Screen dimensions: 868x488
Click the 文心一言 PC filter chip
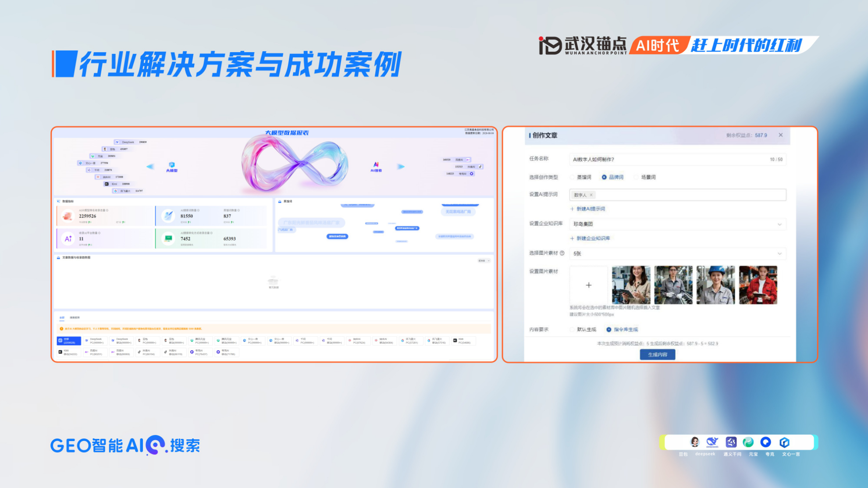(253, 341)
